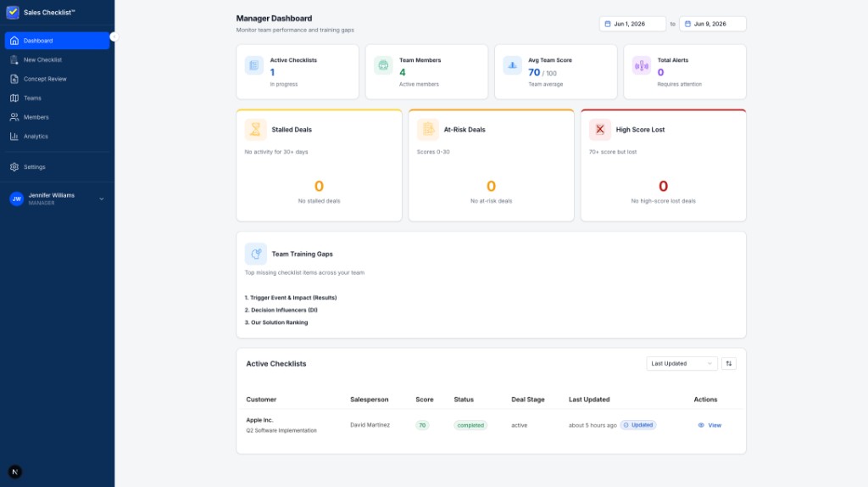Click the Stalled Deals zero count
868x487 pixels.
click(319, 186)
